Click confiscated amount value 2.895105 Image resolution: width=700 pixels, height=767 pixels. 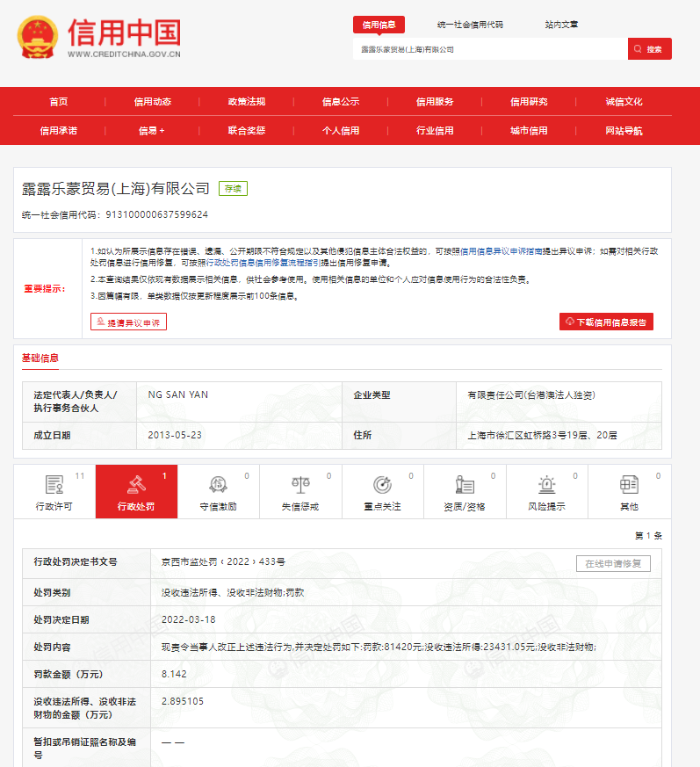(183, 701)
